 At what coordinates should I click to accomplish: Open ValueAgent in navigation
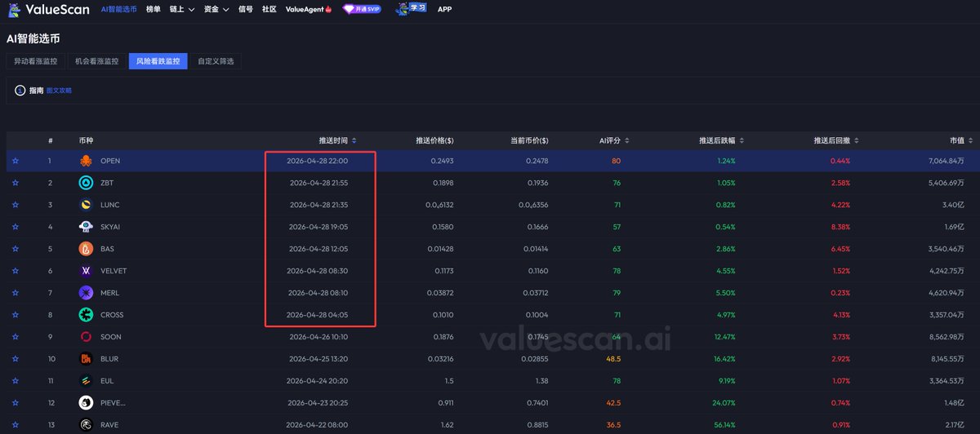pos(310,10)
